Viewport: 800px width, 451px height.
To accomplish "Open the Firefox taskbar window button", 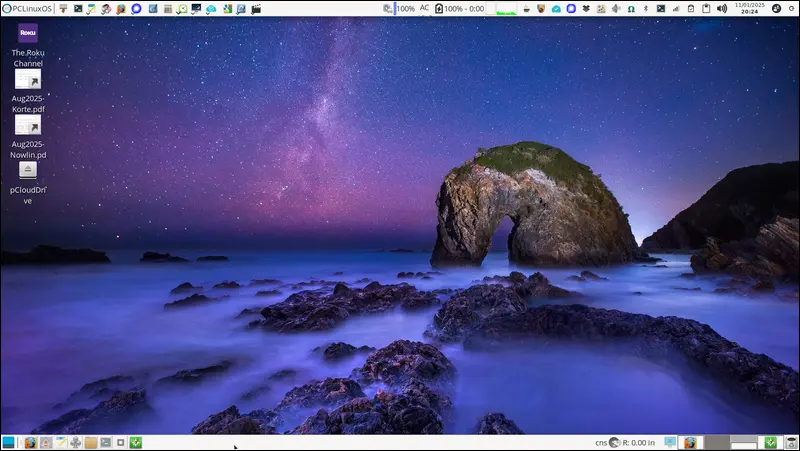I will 690,443.
